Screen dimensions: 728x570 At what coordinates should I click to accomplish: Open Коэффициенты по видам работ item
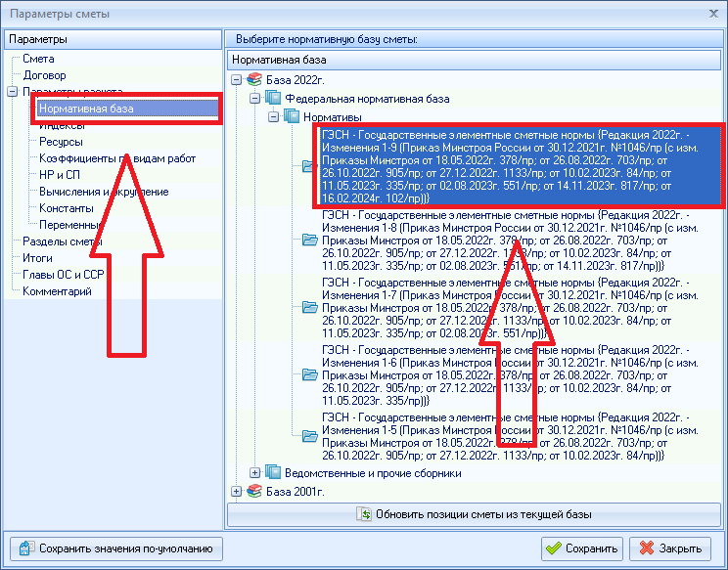tap(117, 158)
